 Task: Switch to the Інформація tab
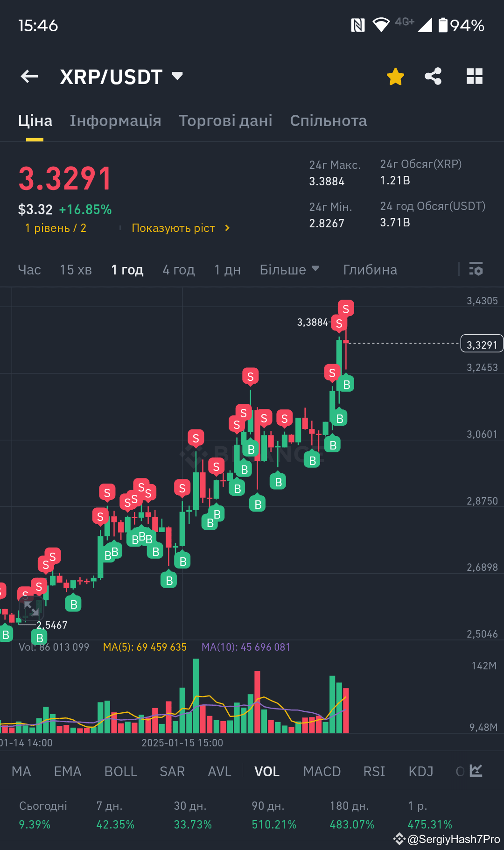point(115,121)
